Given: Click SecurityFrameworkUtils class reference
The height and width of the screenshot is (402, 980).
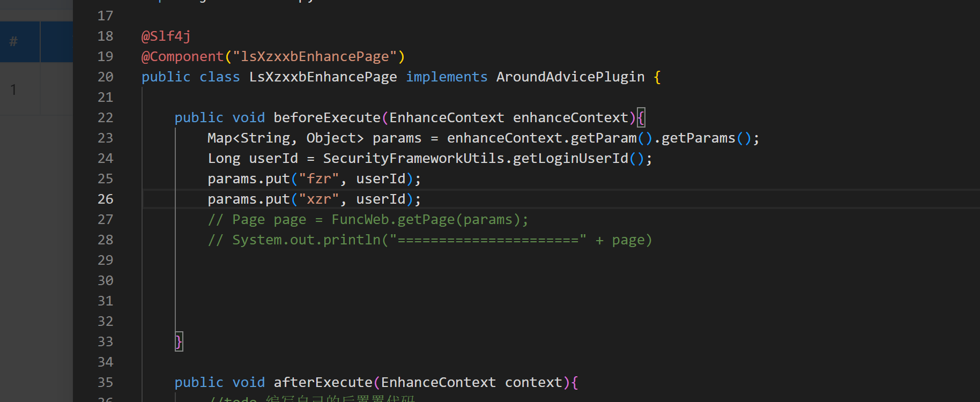Looking at the screenshot, I should (x=413, y=159).
